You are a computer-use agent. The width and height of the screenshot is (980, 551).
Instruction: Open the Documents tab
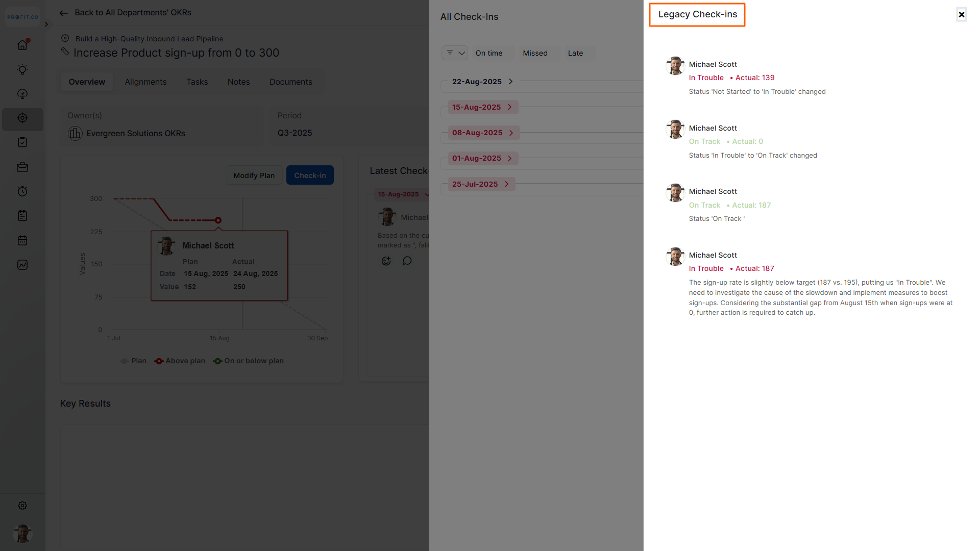tap(290, 82)
